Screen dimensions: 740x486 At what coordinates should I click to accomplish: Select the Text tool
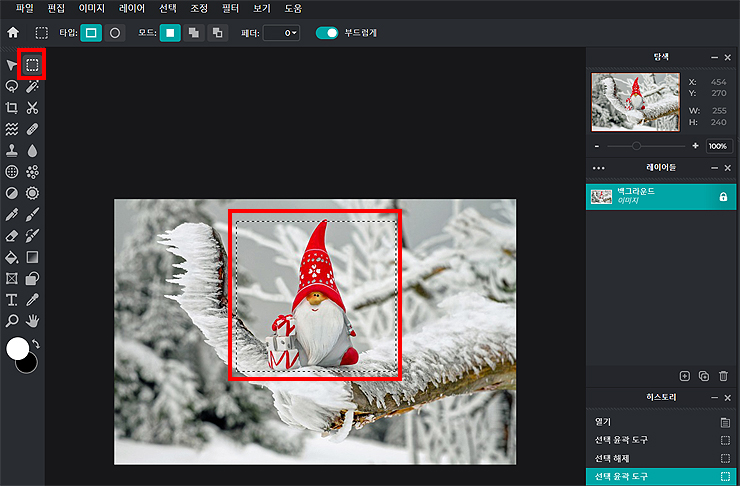[11, 300]
